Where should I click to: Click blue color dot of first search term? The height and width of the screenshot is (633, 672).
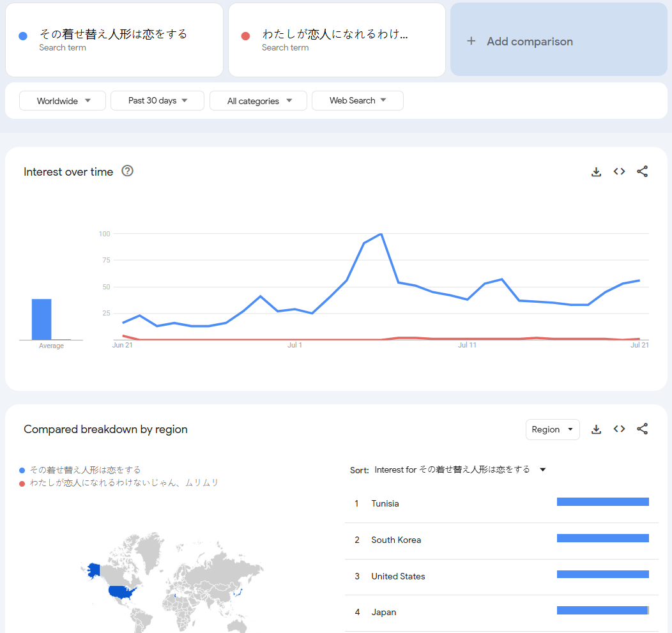tap(23, 36)
